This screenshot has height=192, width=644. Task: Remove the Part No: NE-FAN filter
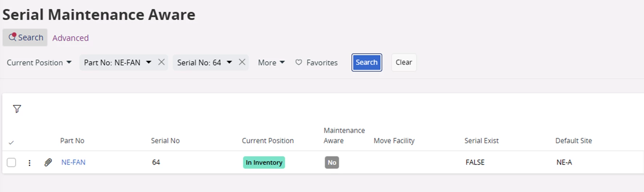[161, 62]
